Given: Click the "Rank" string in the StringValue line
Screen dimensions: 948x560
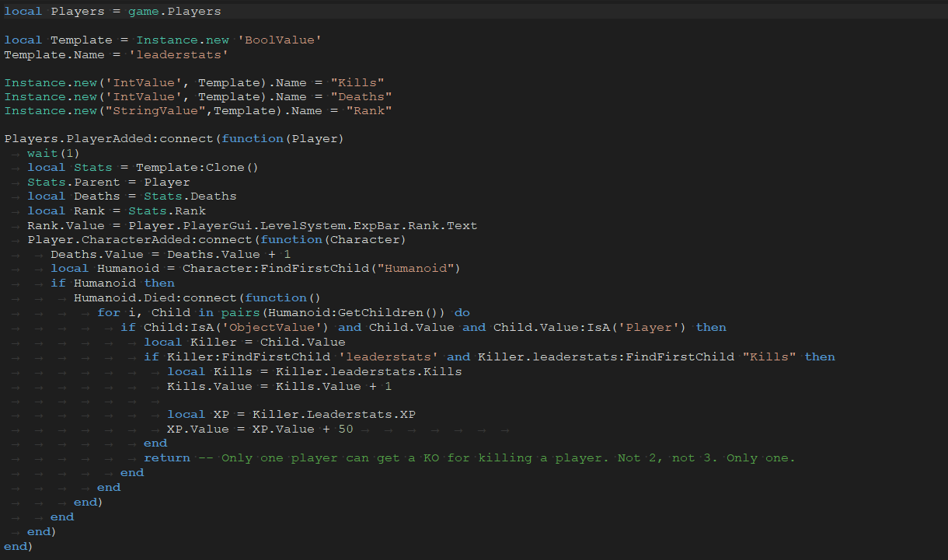Looking at the screenshot, I should 369,110.
